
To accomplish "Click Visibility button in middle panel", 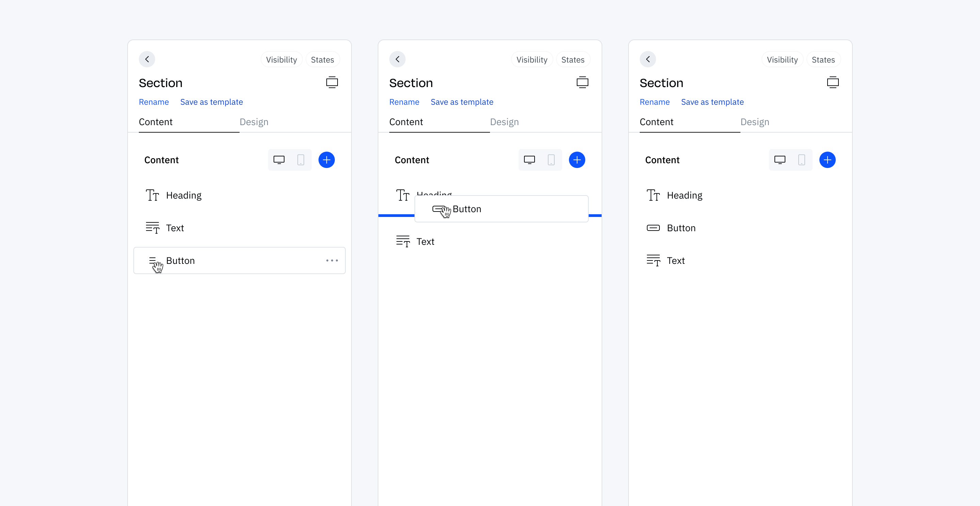I will [x=532, y=60].
